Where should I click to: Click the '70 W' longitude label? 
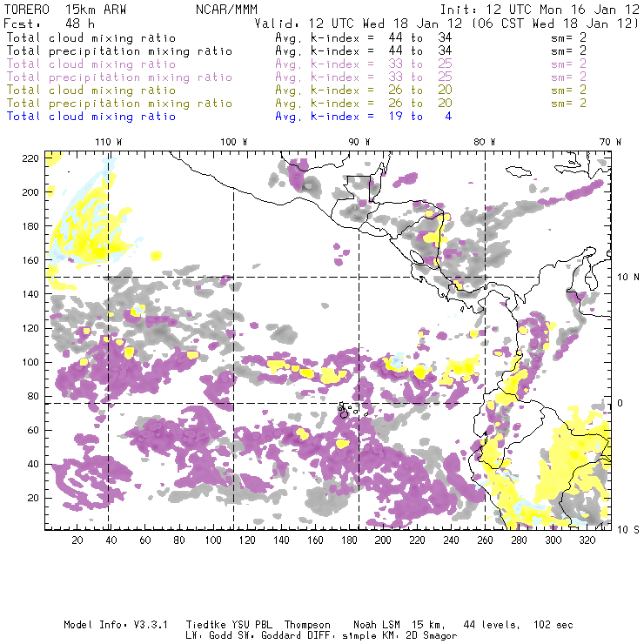pos(610,142)
